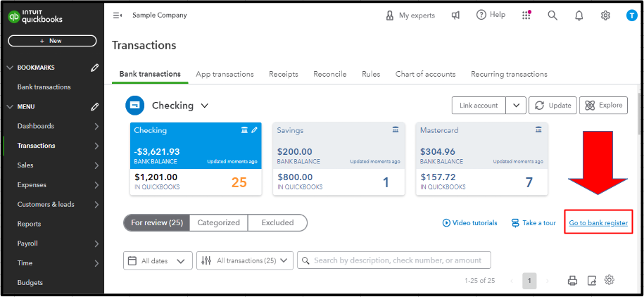The height and width of the screenshot is (297, 644).
Task: Open the All dates dropdown
Action: [x=158, y=260]
